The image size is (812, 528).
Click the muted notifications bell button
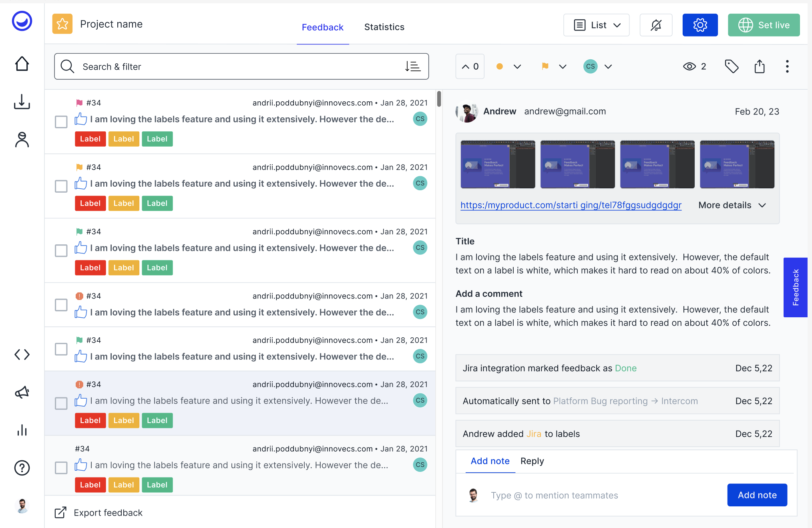[x=656, y=25]
